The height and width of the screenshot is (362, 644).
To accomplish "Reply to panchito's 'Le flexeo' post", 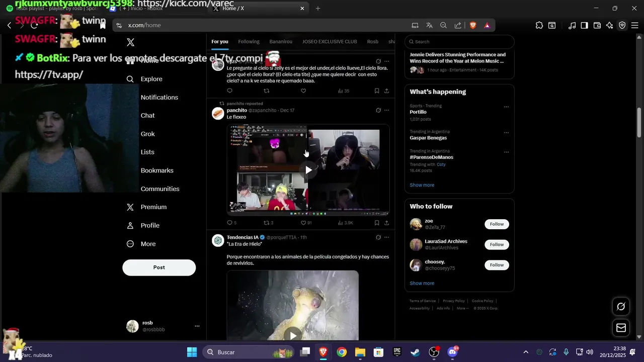I will [x=231, y=223].
